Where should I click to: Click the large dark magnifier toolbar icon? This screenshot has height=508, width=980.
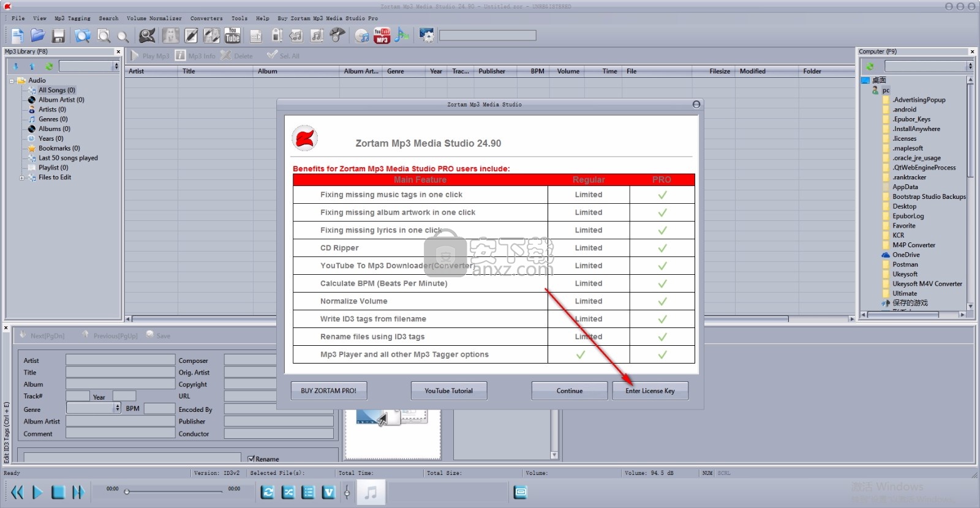tap(147, 35)
